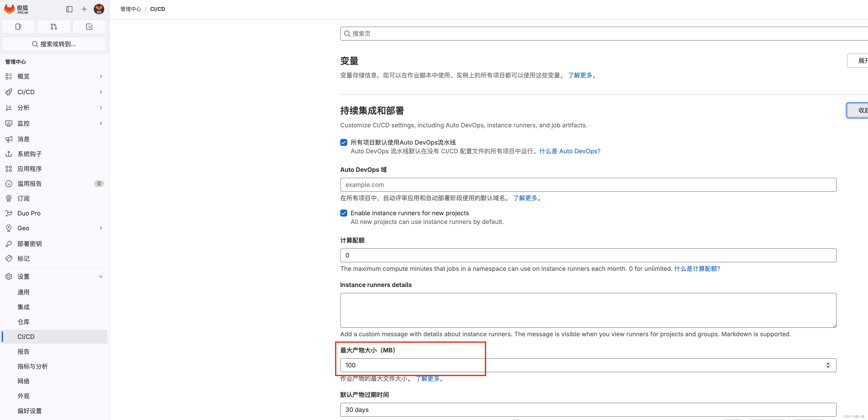Open the merge requests icon
The image size is (868, 420).
pos(54,27)
